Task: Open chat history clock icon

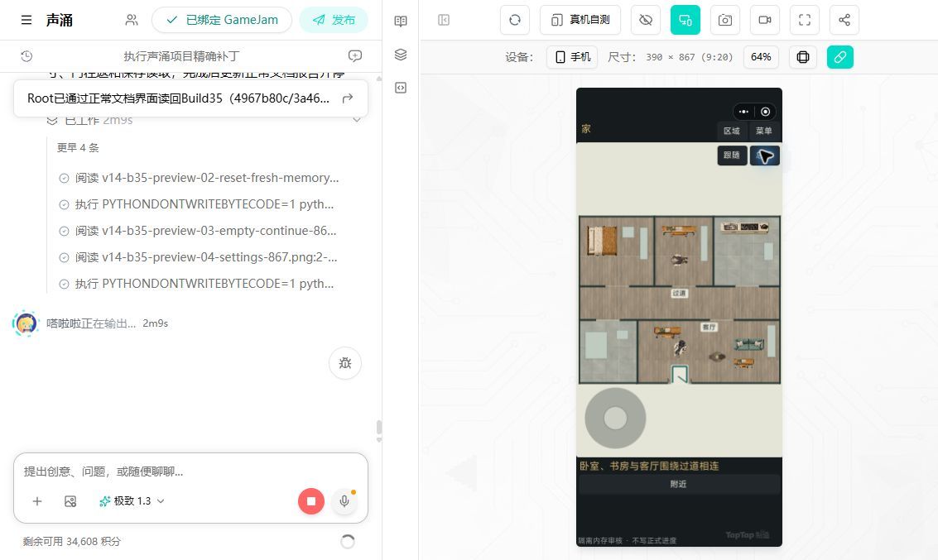Action: tap(26, 56)
